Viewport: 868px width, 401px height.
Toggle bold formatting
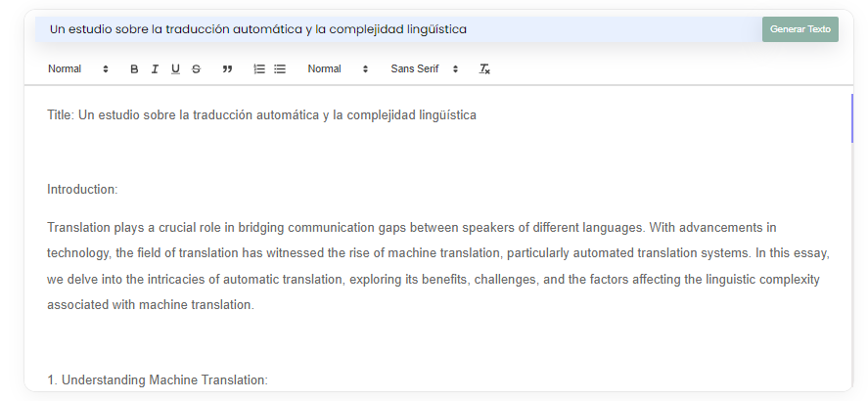[x=134, y=69]
